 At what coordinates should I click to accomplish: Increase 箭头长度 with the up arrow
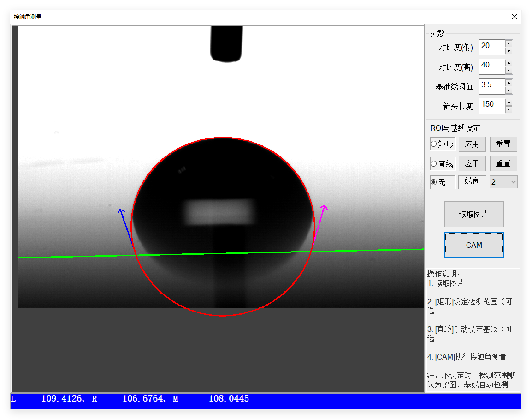(x=508, y=102)
